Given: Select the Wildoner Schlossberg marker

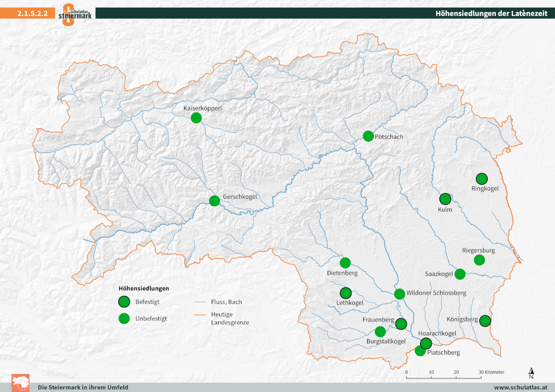Looking at the screenshot, I should pyautogui.click(x=399, y=294).
